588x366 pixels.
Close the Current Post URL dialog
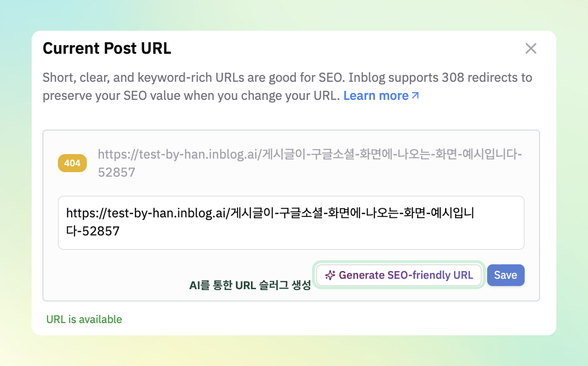[531, 49]
